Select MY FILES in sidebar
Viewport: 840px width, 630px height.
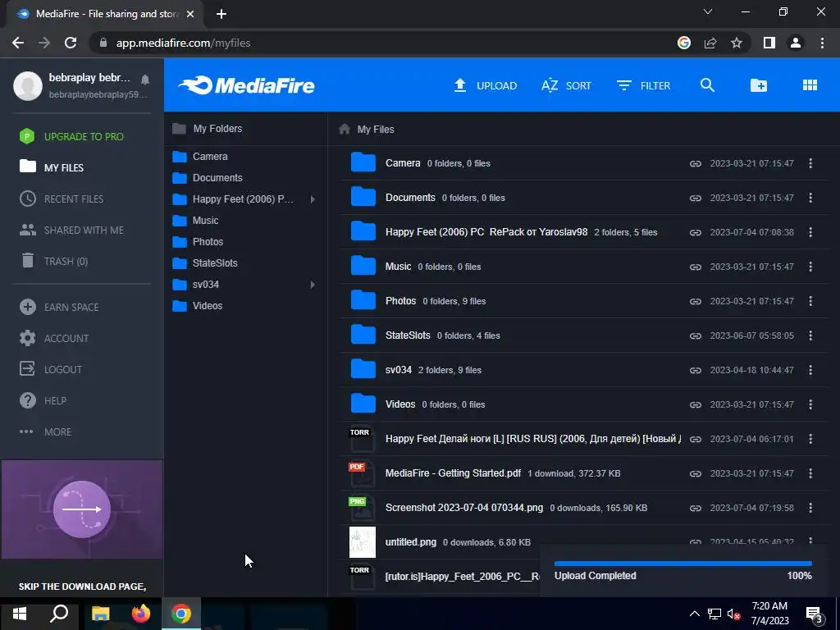(52, 167)
